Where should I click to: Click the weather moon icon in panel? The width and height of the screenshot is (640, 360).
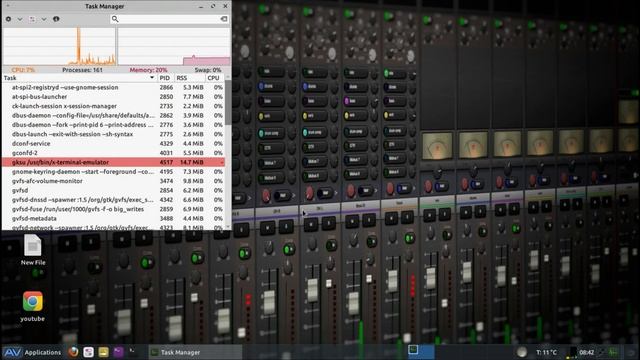point(521,352)
